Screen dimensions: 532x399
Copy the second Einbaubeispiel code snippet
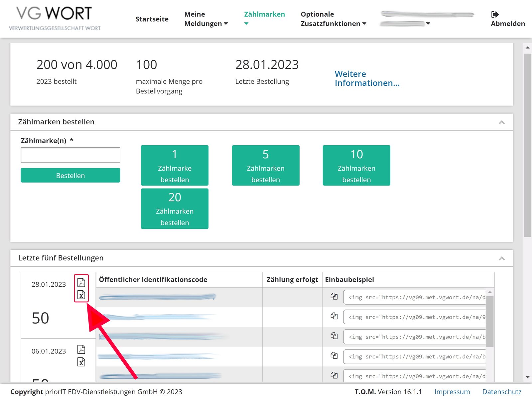coord(334,316)
